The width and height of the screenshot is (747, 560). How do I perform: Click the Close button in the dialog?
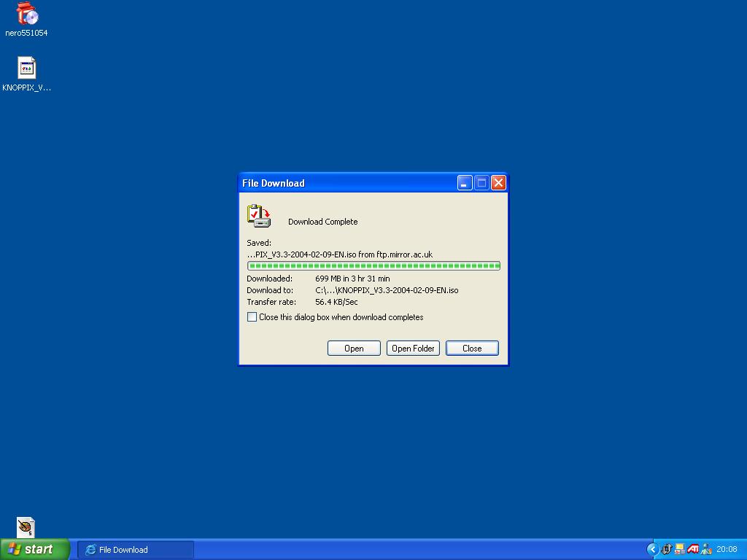coord(472,348)
